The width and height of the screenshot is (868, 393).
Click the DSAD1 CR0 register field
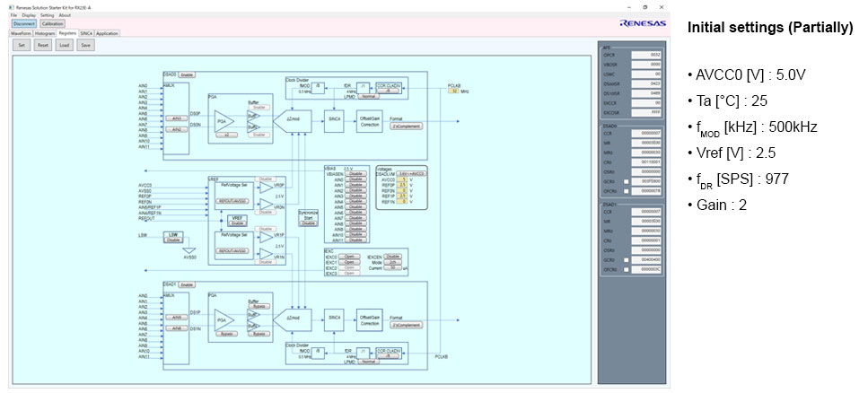click(x=646, y=240)
